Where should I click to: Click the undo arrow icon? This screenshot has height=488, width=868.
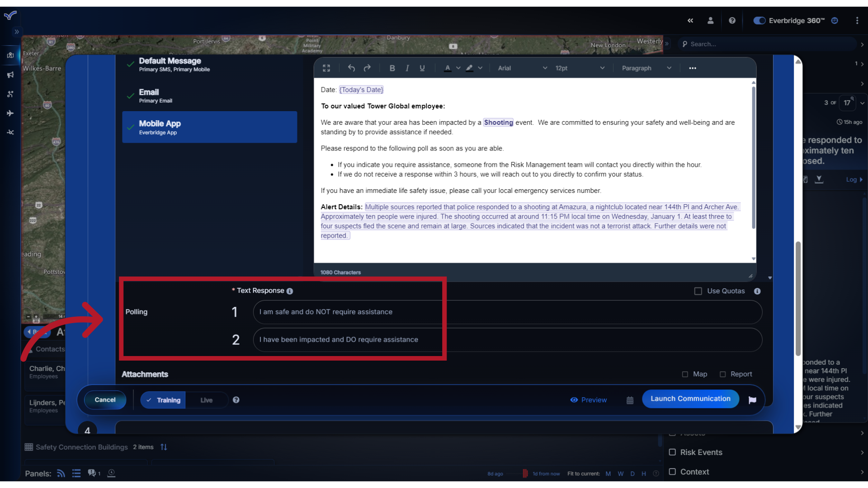coord(352,67)
